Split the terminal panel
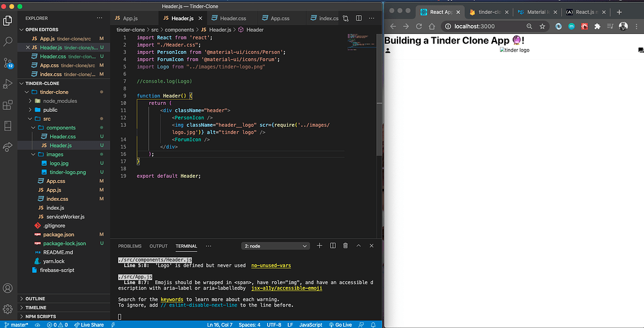Screen dimensions: 644x328 [333, 246]
